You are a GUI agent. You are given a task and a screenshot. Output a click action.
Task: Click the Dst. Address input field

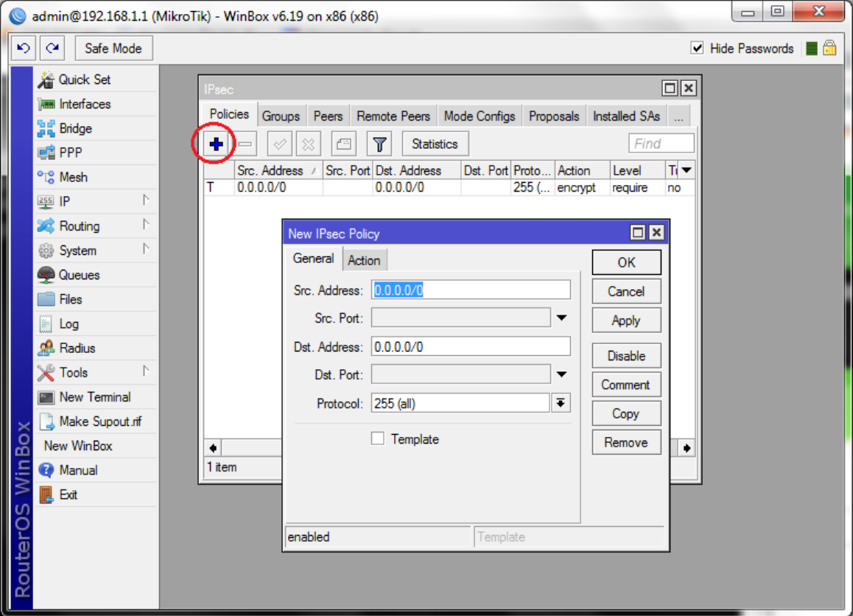point(471,346)
